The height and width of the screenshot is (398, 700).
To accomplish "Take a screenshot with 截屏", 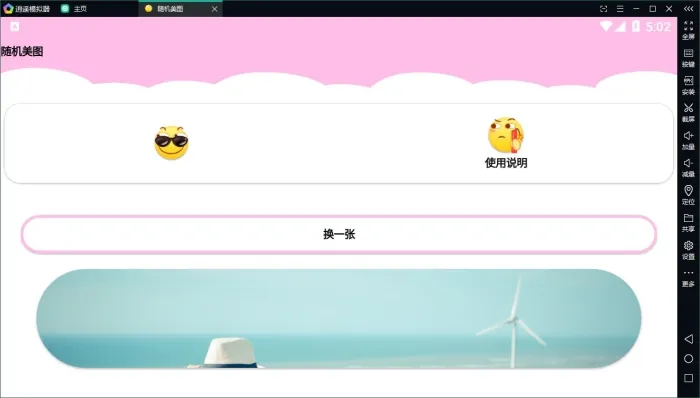I will click(x=688, y=112).
